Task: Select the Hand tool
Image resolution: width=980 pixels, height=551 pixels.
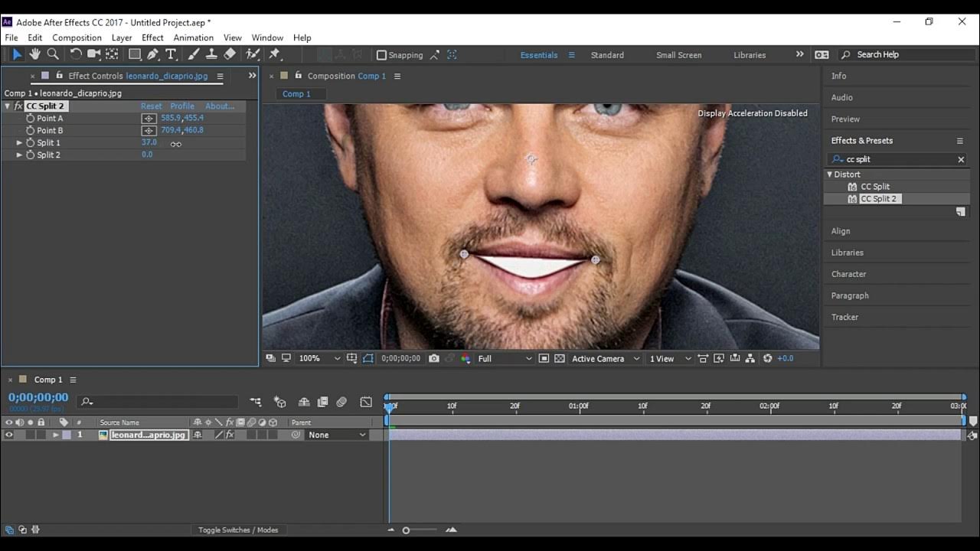Action: (x=34, y=54)
